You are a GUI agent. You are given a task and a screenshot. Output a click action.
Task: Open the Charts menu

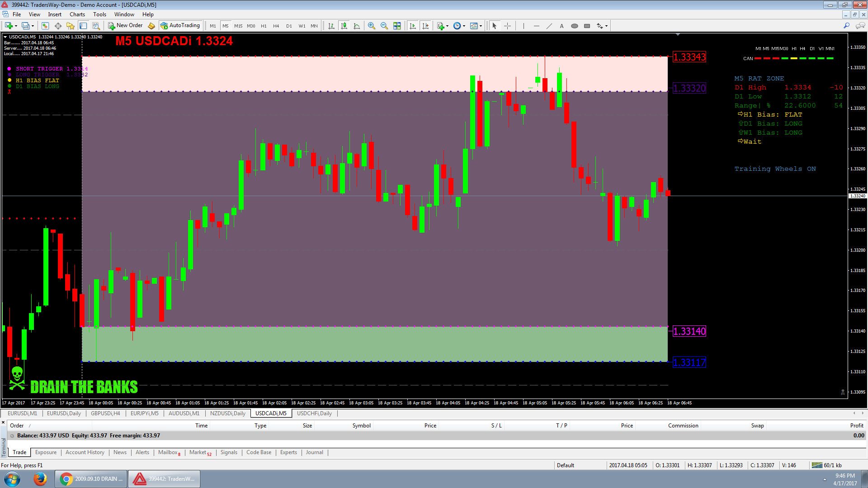(x=77, y=14)
